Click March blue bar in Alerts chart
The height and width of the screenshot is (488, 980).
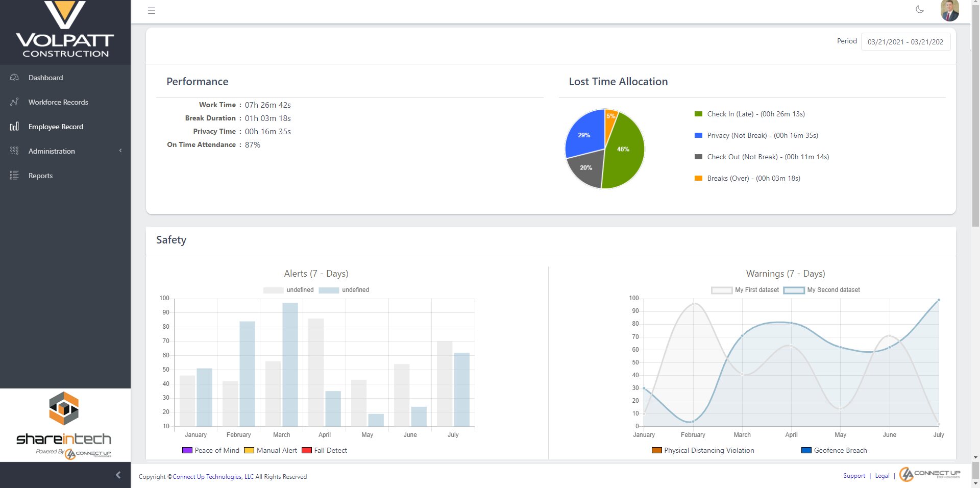pyautogui.click(x=290, y=364)
